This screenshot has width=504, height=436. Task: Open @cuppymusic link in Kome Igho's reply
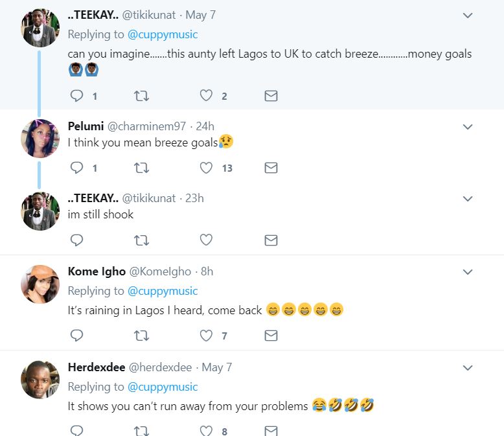(163, 291)
